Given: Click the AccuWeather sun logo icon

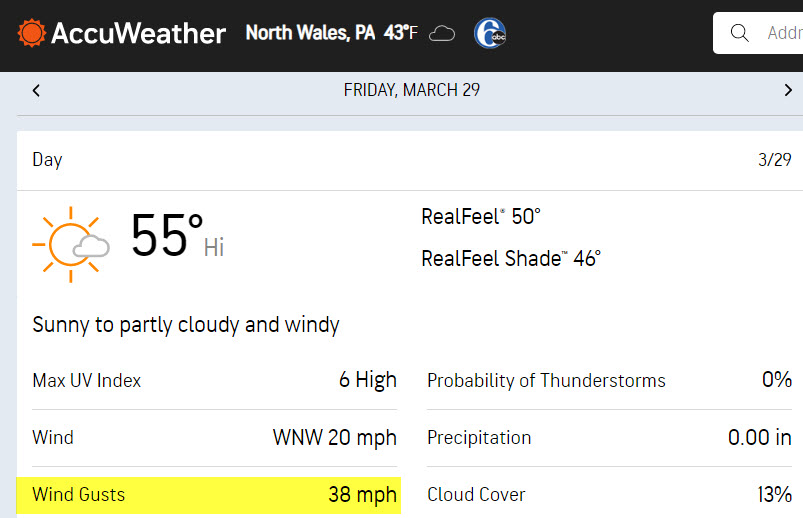Looking at the screenshot, I should (32, 33).
